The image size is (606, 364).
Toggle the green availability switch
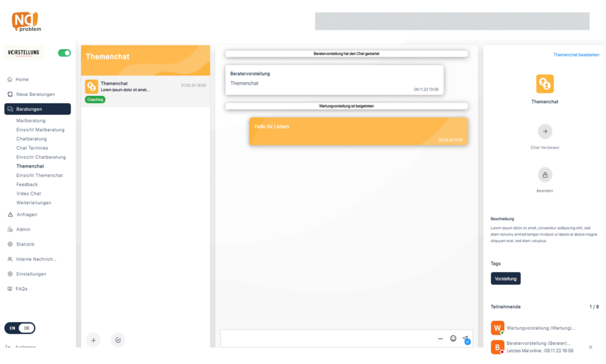pos(64,53)
